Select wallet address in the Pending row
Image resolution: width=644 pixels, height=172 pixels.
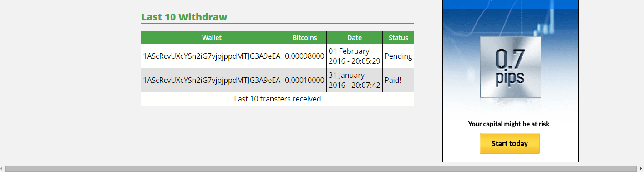[212, 56]
